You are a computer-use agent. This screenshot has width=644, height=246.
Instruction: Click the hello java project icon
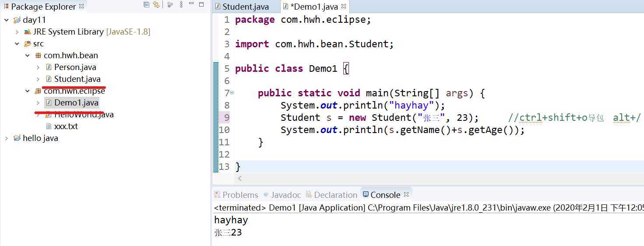(x=17, y=138)
